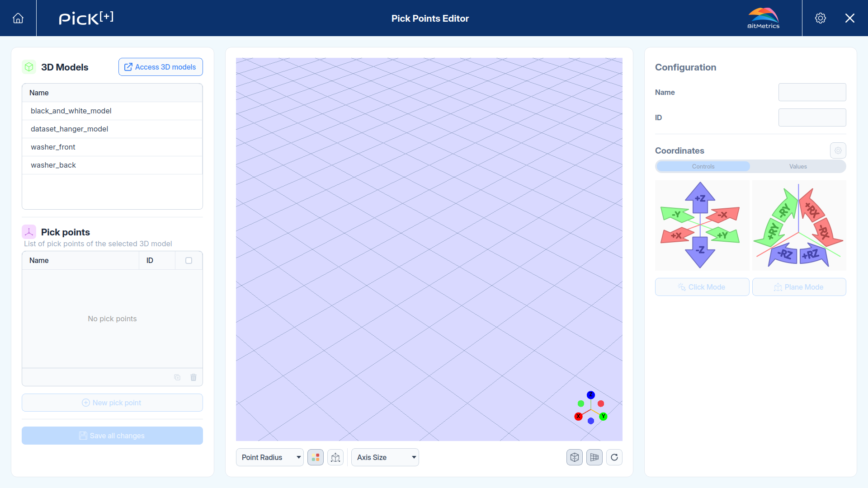Image resolution: width=868 pixels, height=488 pixels.
Task: Select black_and_white_model row
Action: [x=112, y=111]
